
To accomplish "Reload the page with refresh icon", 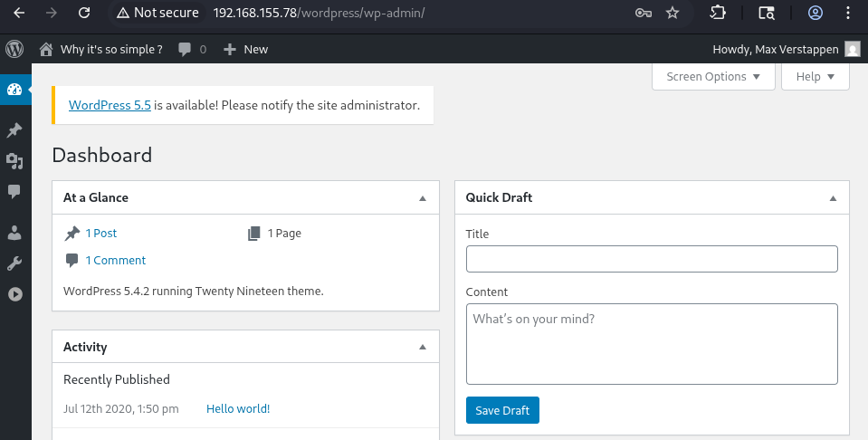I will (84, 13).
